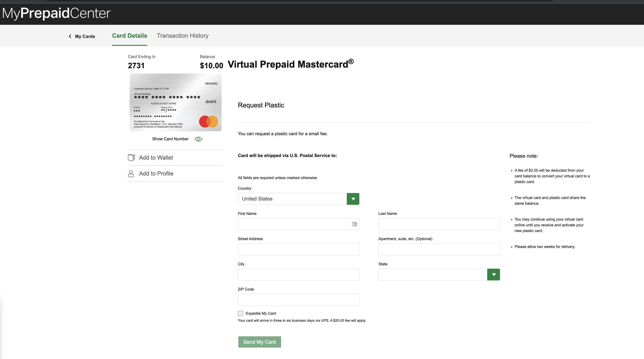Select the United States country option
644x359 pixels.
(298, 199)
